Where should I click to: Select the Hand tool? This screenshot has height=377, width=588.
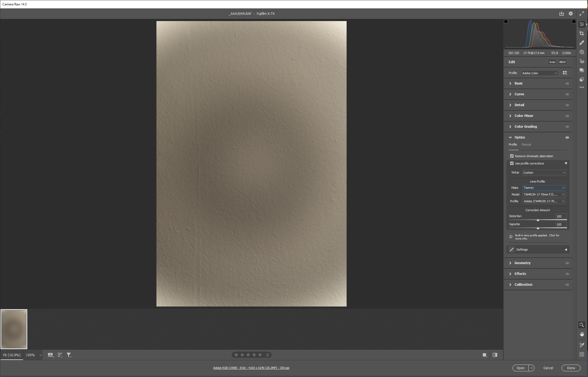[582, 334]
